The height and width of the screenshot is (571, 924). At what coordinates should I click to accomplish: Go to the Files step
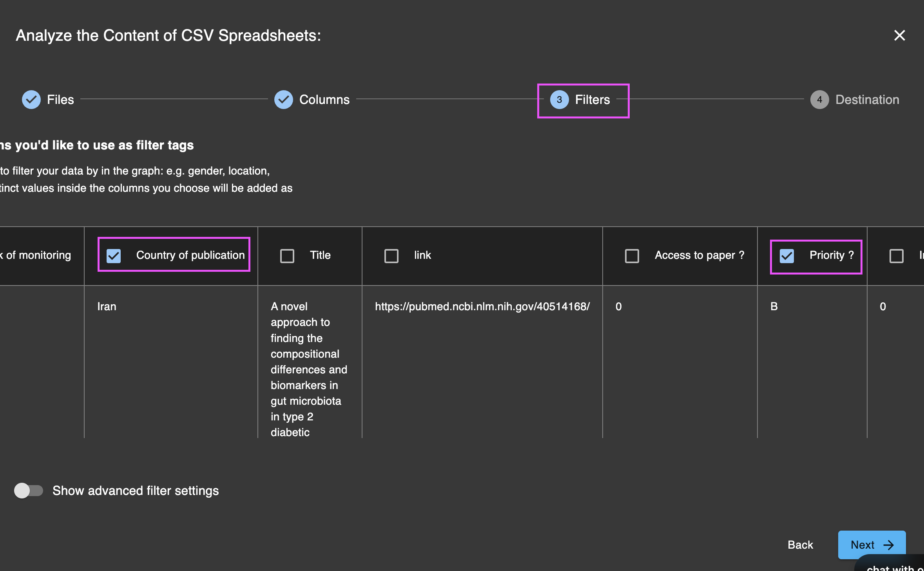click(48, 100)
